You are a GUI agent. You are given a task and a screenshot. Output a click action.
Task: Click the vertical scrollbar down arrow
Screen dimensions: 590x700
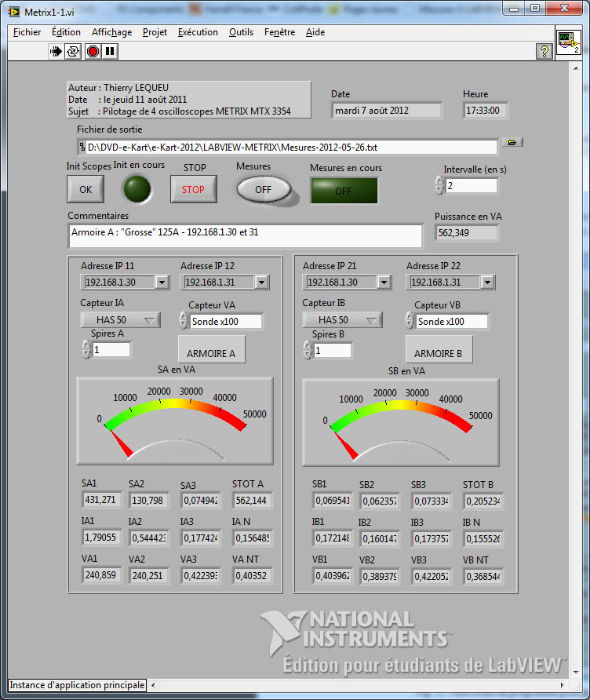point(576,672)
